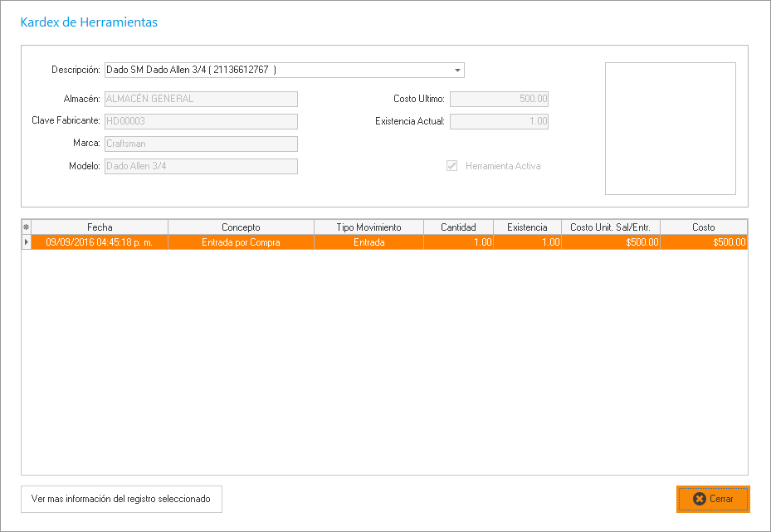Click the Existencia column header
771x532 pixels.
coord(527,227)
